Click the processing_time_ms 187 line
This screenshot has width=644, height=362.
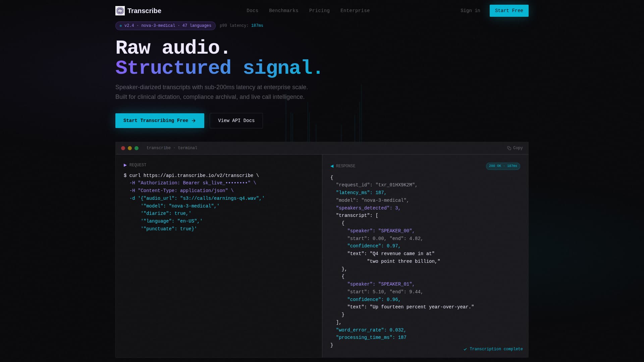(x=371, y=338)
